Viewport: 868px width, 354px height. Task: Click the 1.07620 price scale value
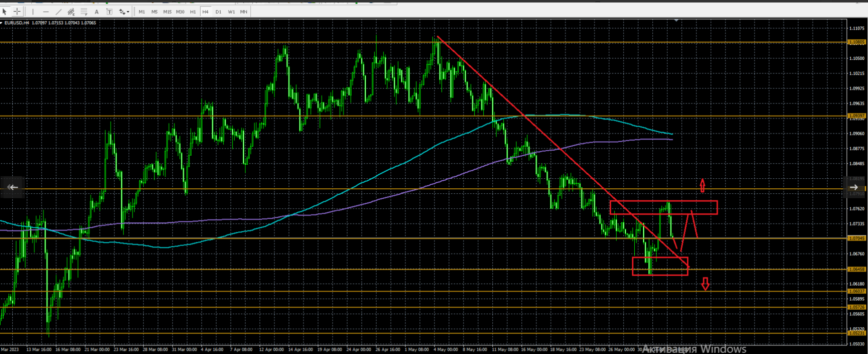pos(857,209)
